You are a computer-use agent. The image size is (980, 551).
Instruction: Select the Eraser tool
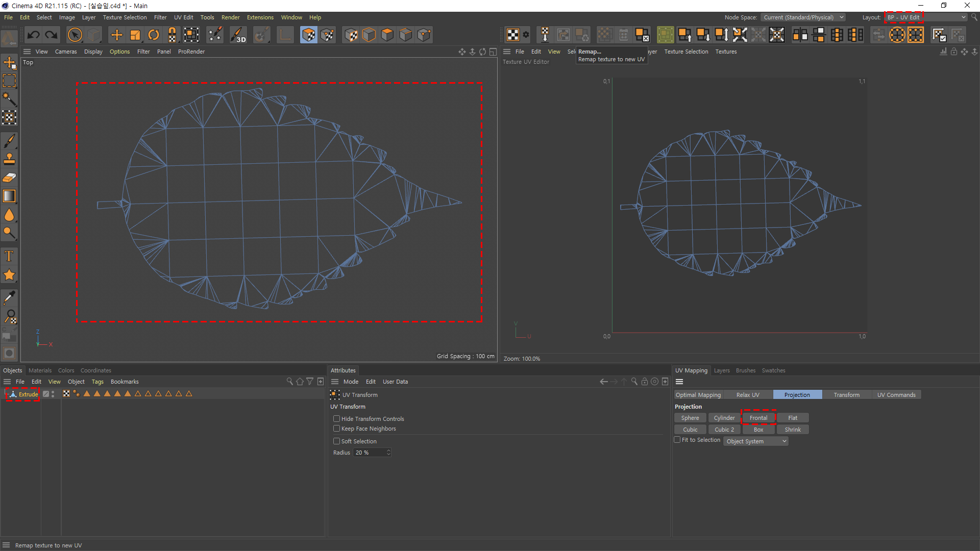pos(9,178)
